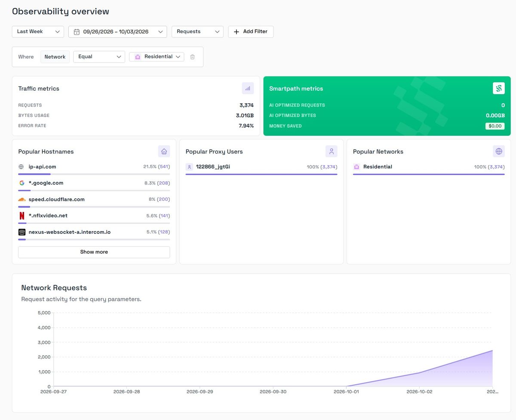Click the Observability overview heading
Screen dimensions: 516x420
[61, 12]
